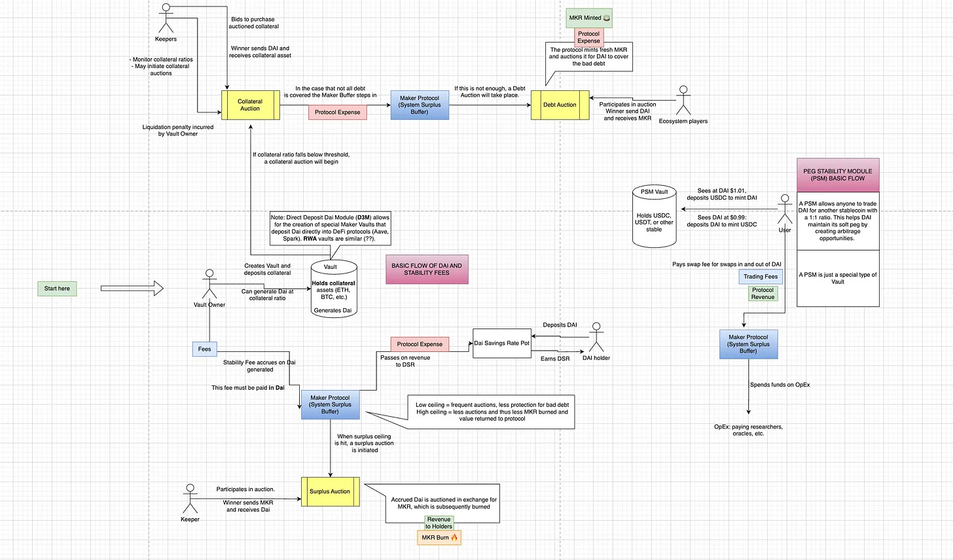This screenshot has width=953, height=560.
Task: Select the Protocol Expense tag under MKR Minted
Action: 588,37
